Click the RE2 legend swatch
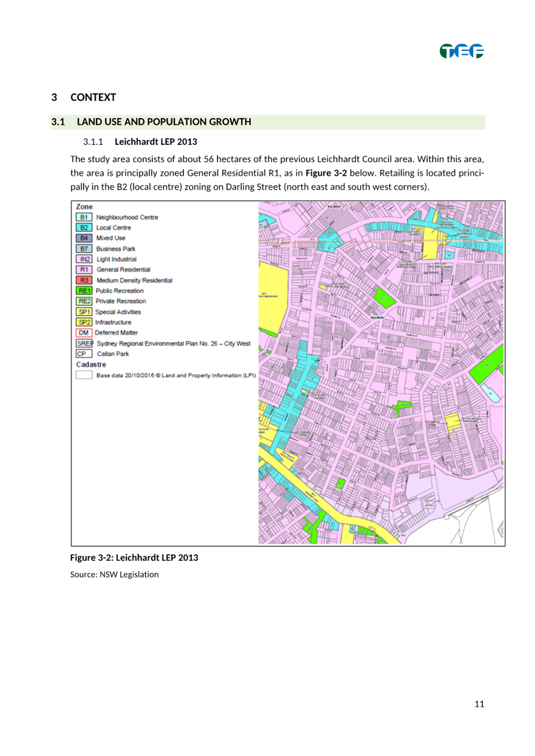Image resolution: width=535 pixels, height=756 pixels. pyautogui.click(x=84, y=301)
